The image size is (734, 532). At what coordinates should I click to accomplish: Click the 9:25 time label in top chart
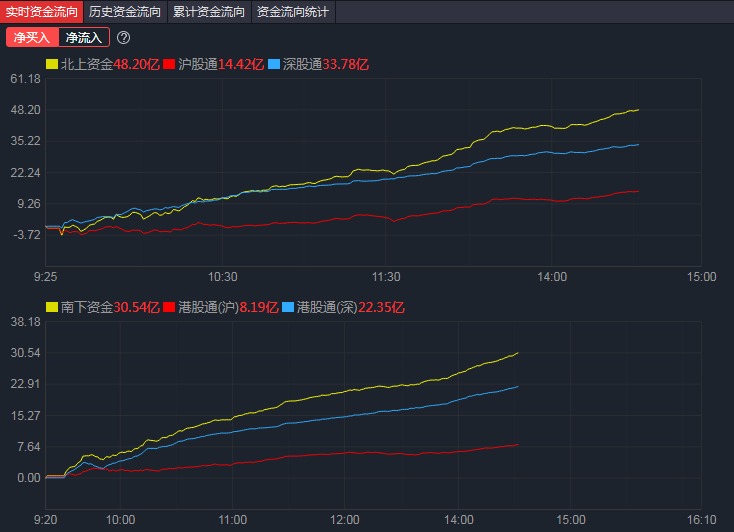tap(45, 277)
